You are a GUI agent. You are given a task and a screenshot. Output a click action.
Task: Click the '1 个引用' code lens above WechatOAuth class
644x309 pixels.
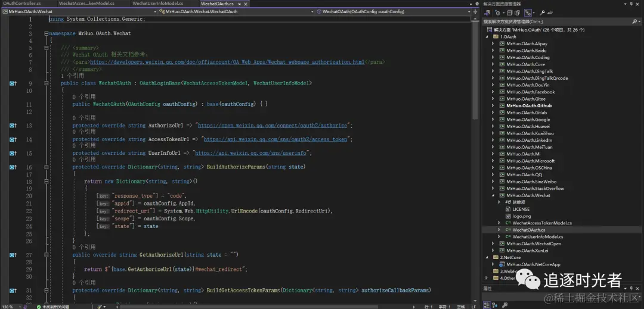pyautogui.click(x=72, y=76)
